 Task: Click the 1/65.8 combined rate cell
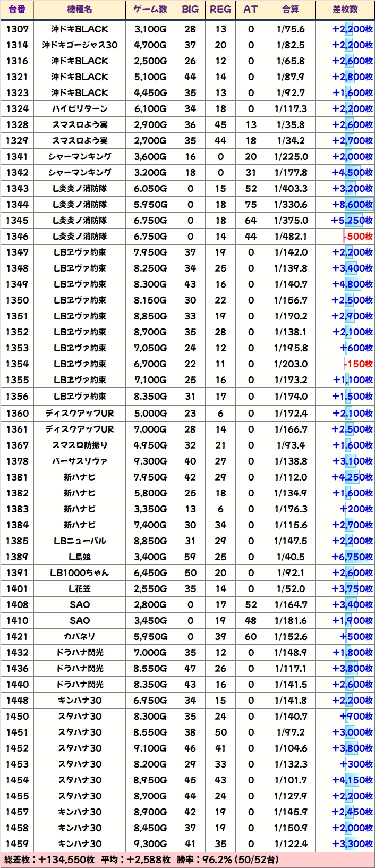coord(291,61)
